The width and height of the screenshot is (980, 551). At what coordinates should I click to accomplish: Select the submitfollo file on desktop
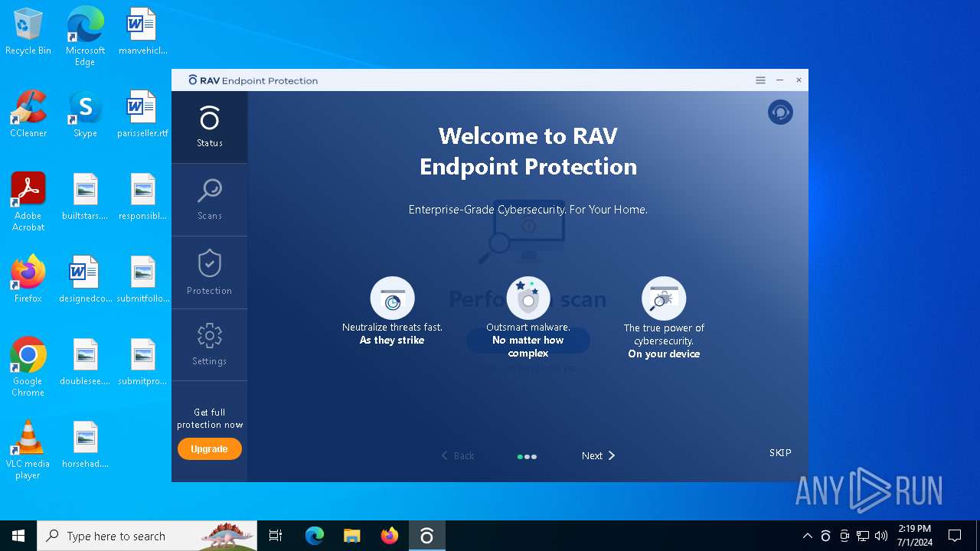(142, 279)
